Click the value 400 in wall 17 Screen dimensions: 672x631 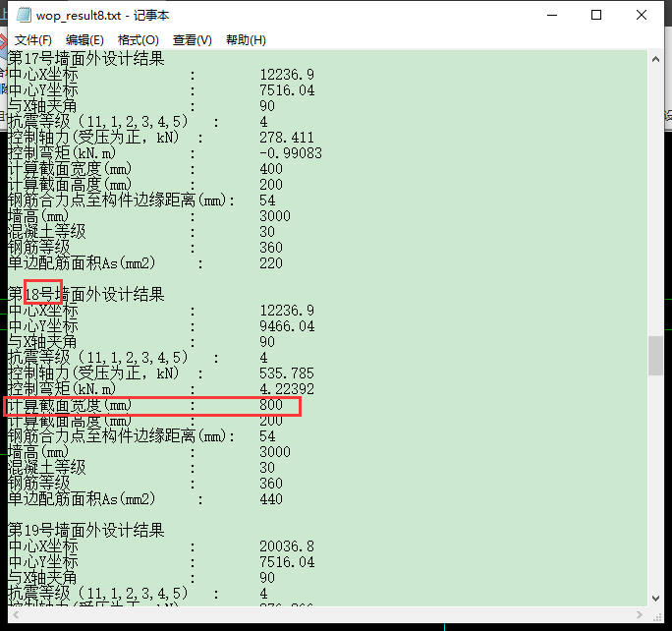click(x=271, y=169)
